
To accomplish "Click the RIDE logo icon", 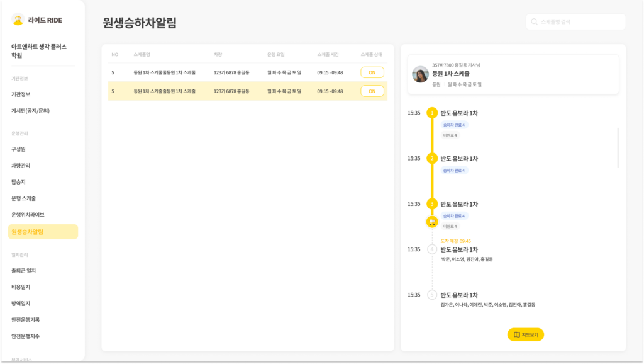I will [18, 20].
